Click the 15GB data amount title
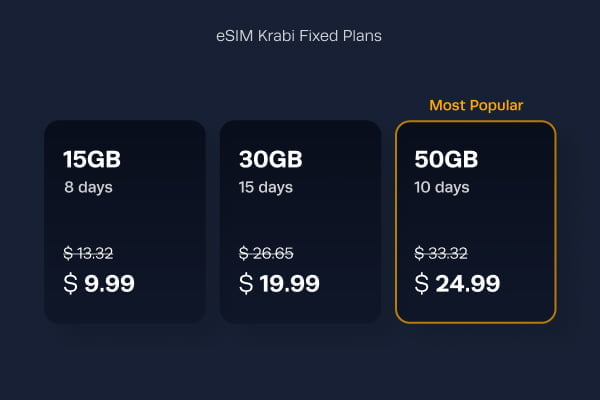Viewport: 600px width, 400px height. pyautogui.click(x=92, y=159)
